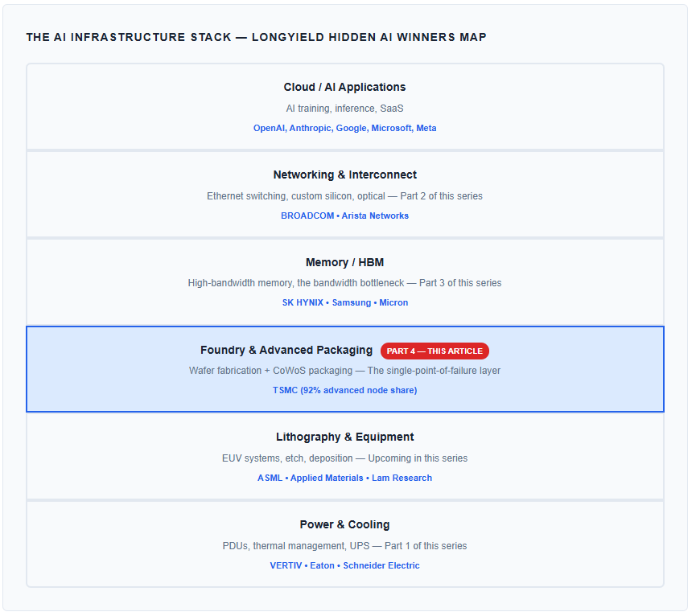
Task: Select the 'Cloud / AI Applications' heading
Action: pos(344,87)
